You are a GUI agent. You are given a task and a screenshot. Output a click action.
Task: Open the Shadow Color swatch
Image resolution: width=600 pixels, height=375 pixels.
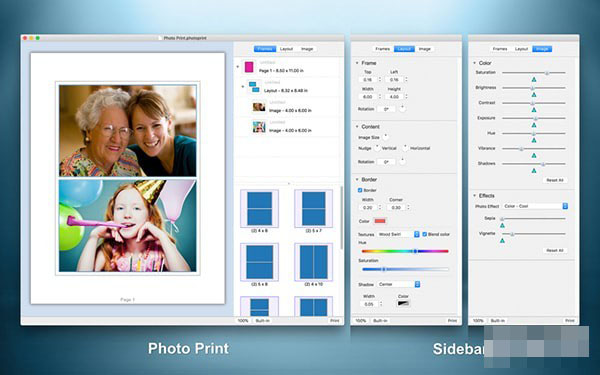[403, 303]
